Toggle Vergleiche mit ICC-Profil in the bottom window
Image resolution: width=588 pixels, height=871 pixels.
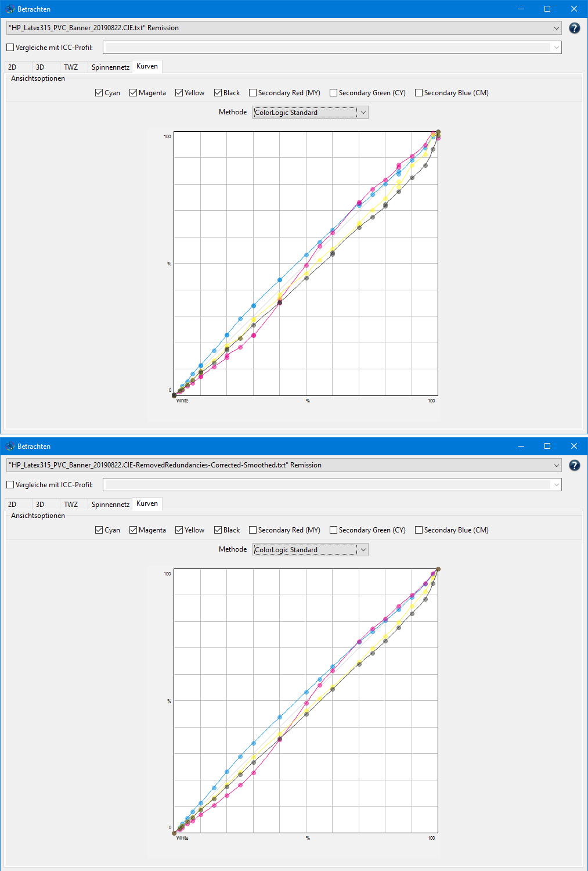[x=10, y=485]
